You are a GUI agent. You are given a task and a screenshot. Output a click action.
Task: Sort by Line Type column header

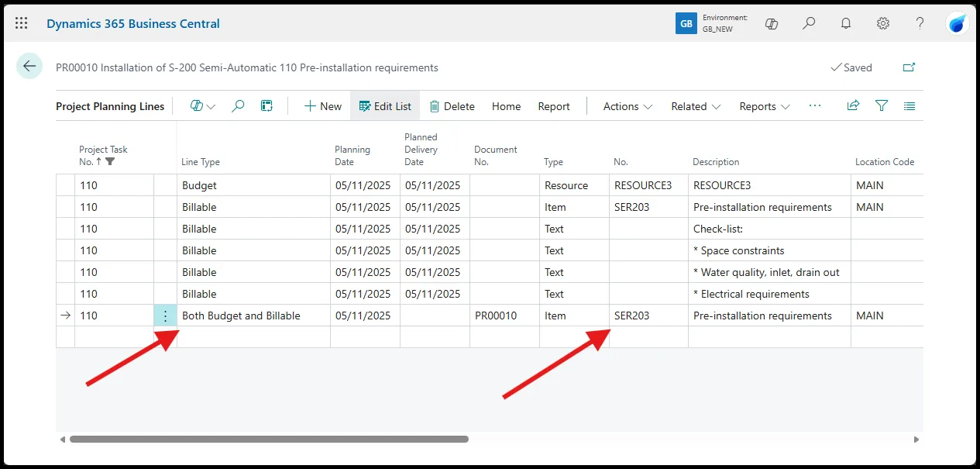pyautogui.click(x=201, y=162)
